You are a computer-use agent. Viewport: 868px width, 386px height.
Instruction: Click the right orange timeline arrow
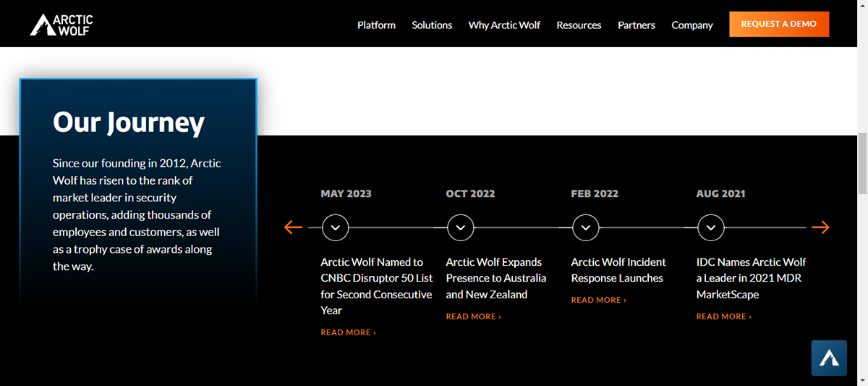820,227
